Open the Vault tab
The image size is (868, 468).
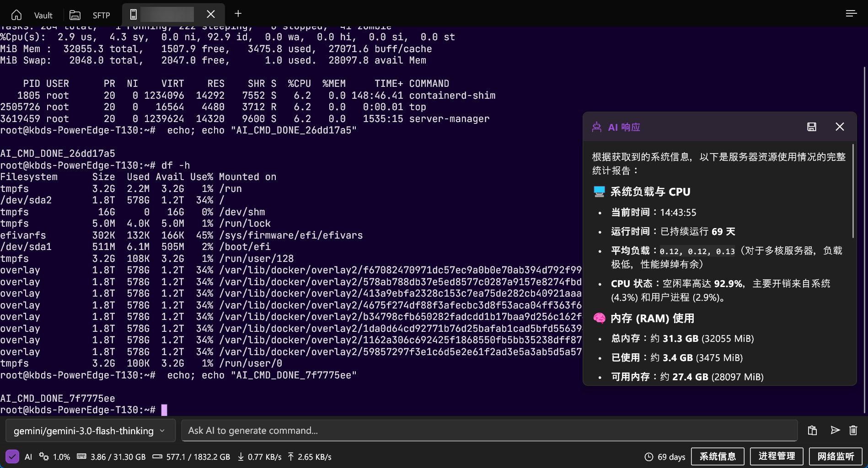(x=43, y=15)
